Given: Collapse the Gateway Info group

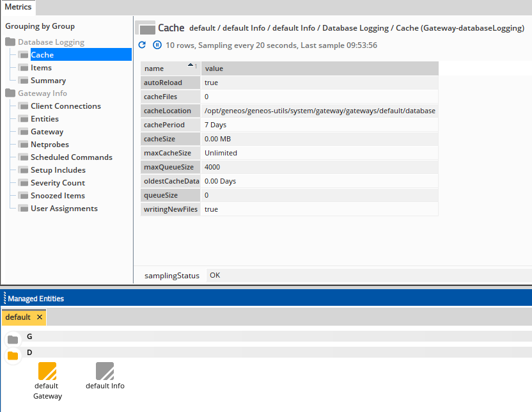Looking at the screenshot, I should point(42,93).
